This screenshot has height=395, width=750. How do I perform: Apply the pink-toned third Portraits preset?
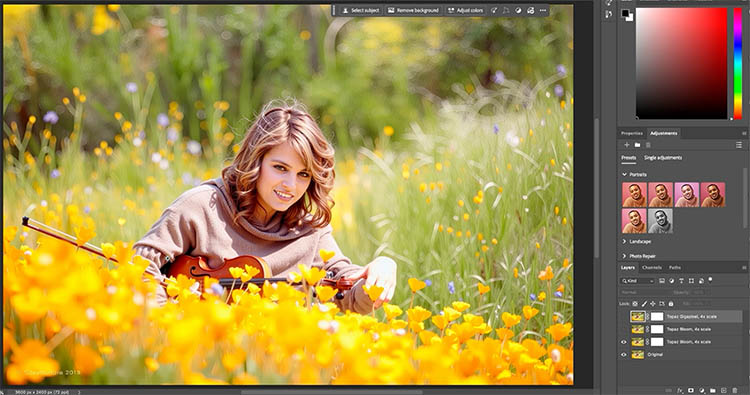coord(687,195)
